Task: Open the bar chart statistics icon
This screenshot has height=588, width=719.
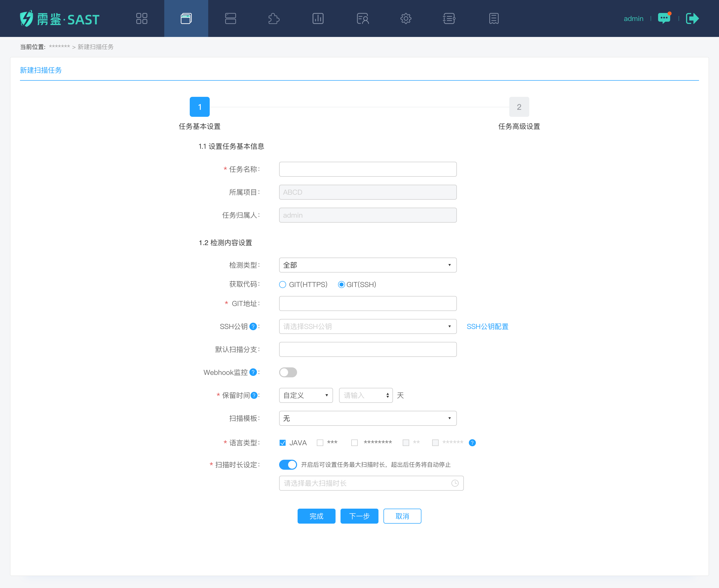Action: [x=318, y=18]
